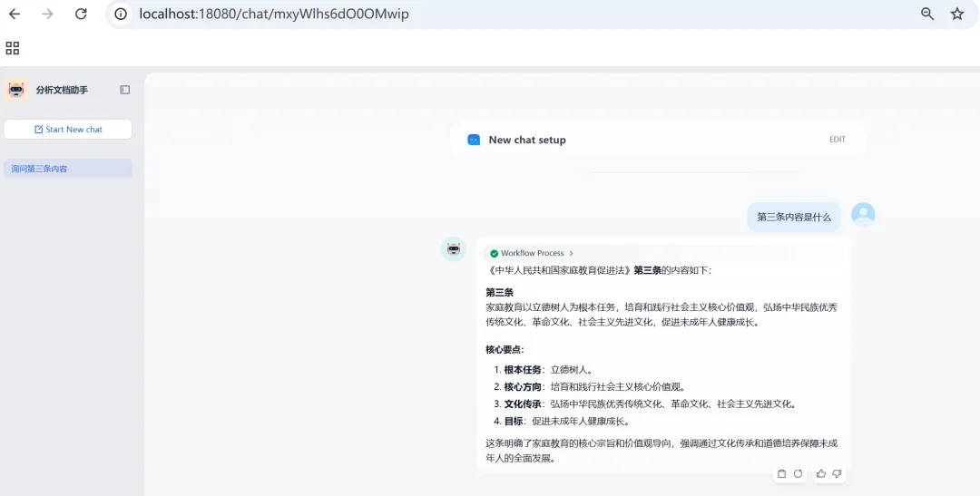Bookmark this page with the star icon
The image size is (980, 496).
957,14
